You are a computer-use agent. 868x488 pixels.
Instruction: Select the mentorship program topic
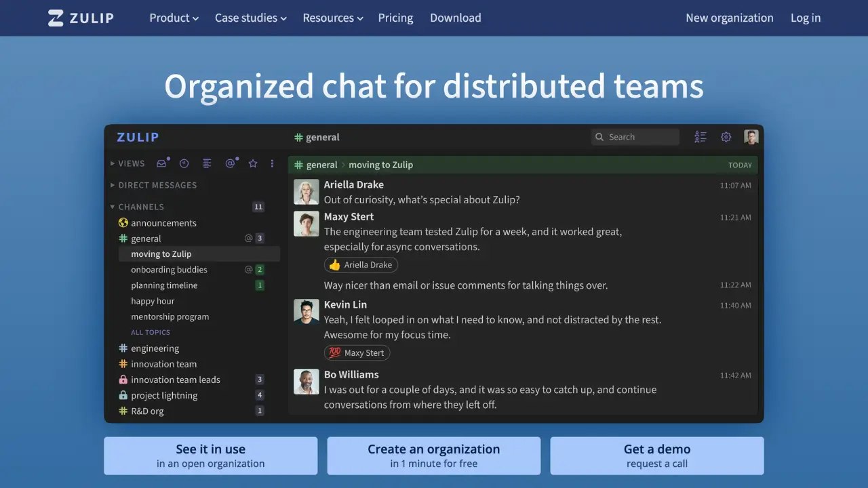pos(170,317)
